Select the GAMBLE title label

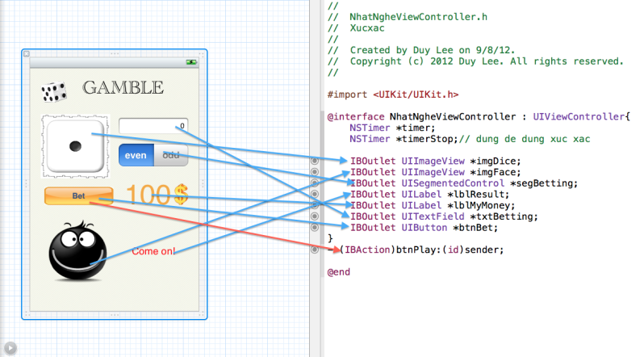pos(123,87)
